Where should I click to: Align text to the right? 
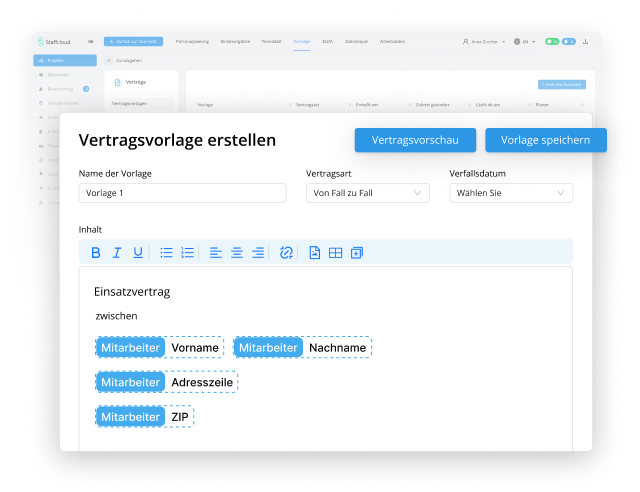tap(258, 253)
